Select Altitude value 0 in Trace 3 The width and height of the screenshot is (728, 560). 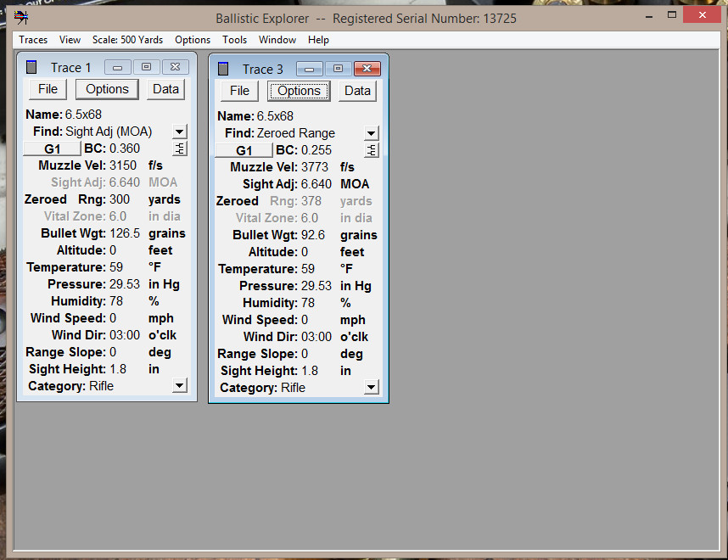click(305, 252)
